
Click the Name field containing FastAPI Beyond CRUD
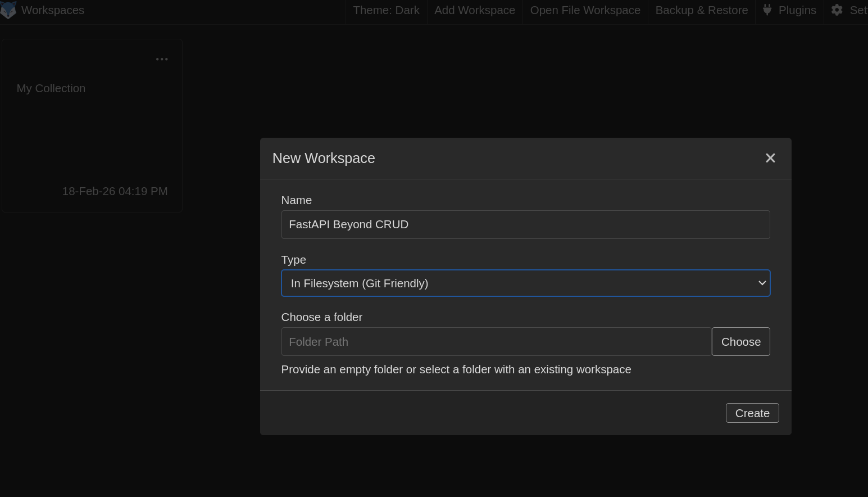[x=525, y=224]
